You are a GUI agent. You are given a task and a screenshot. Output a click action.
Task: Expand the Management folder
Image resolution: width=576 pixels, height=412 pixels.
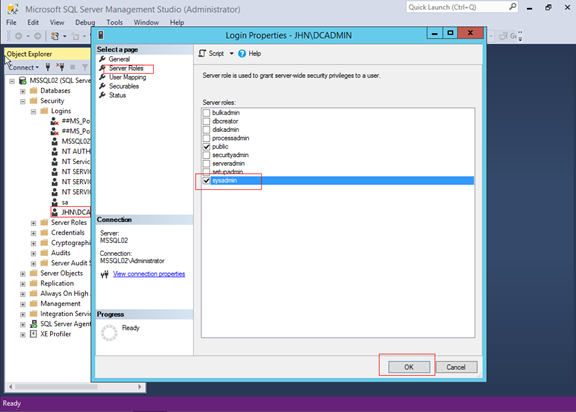point(23,304)
